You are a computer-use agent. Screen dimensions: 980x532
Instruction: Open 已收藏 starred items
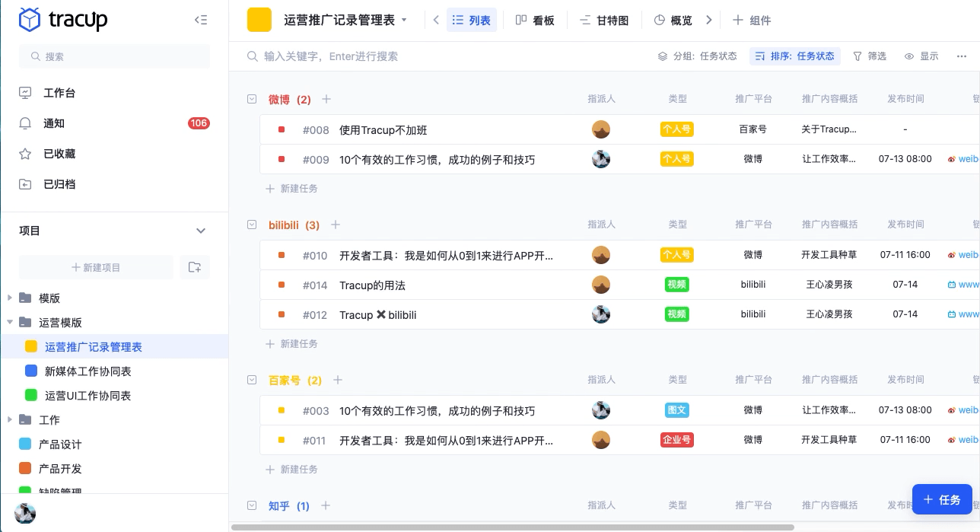pos(26,154)
